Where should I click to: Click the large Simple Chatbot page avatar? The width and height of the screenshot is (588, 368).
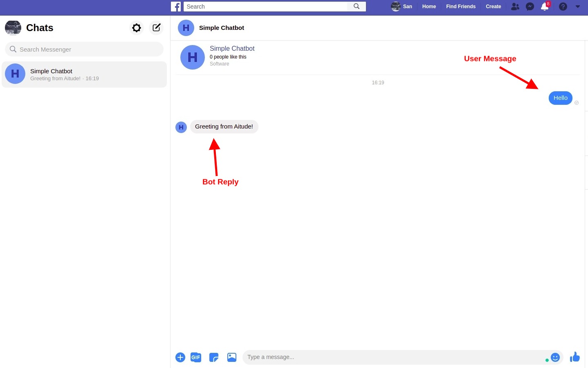click(193, 57)
